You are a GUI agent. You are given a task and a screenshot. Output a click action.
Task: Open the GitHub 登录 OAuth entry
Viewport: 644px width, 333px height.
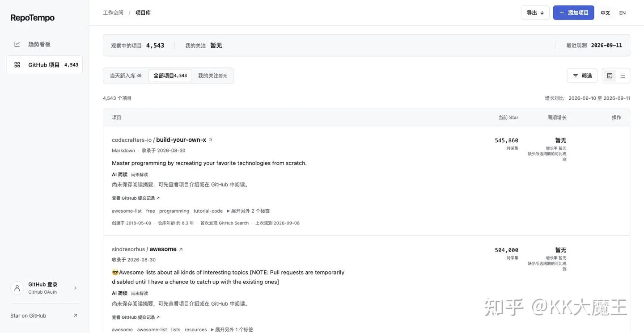click(x=44, y=288)
